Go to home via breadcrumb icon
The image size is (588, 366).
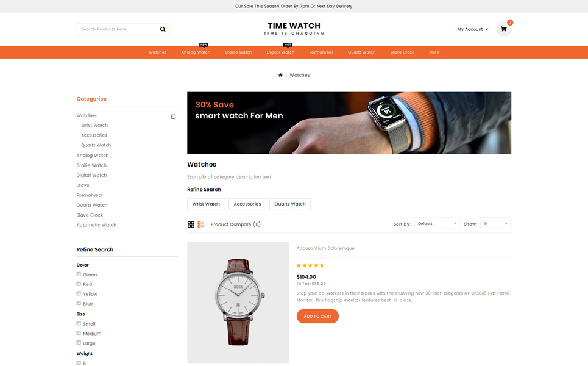(280, 75)
